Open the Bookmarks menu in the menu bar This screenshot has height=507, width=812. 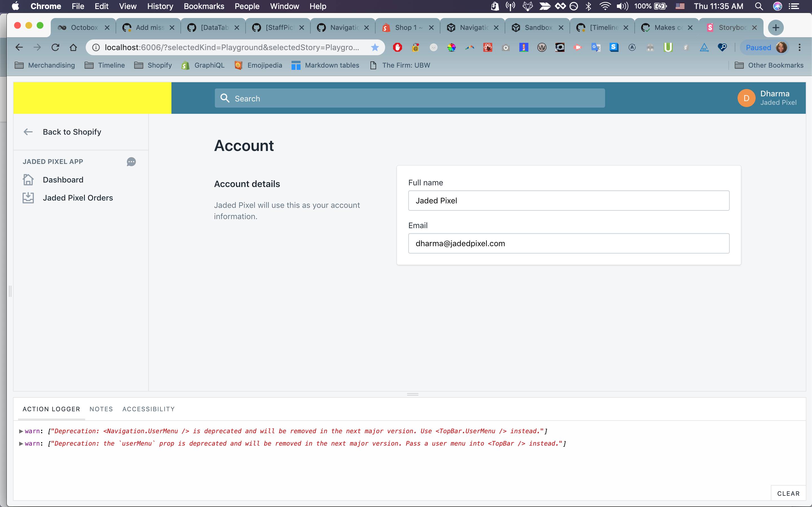click(204, 6)
